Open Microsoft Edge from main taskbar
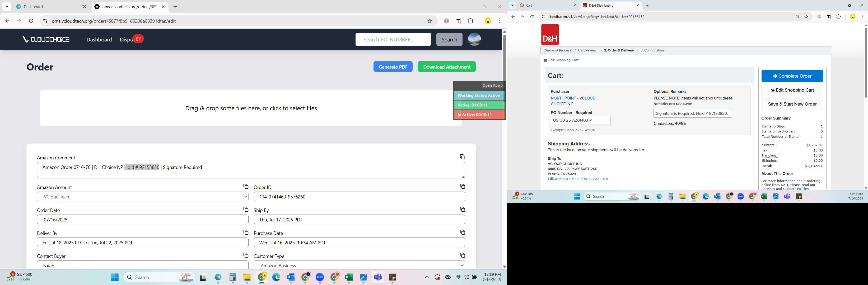868x285 pixels. click(x=276, y=277)
